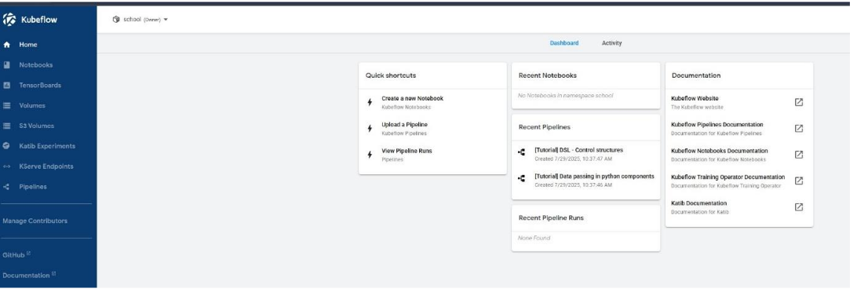The image size is (868, 296).
Task: Click external-link icon next to GitHub
Action: click(29, 254)
